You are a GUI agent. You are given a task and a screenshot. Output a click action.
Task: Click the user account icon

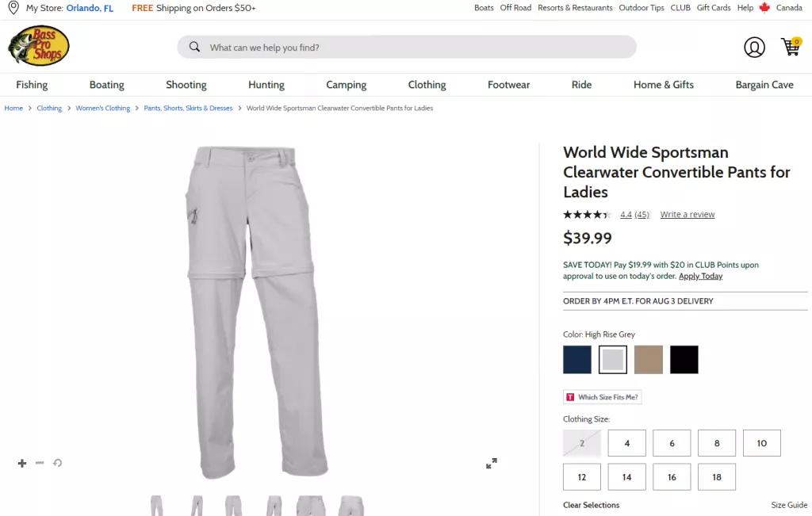[754, 48]
